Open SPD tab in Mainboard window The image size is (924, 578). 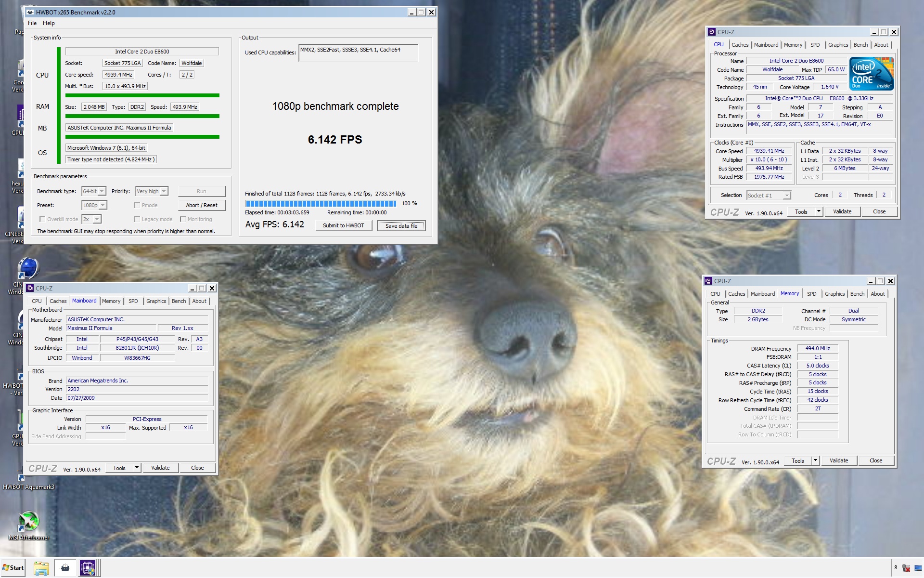[133, 301]
